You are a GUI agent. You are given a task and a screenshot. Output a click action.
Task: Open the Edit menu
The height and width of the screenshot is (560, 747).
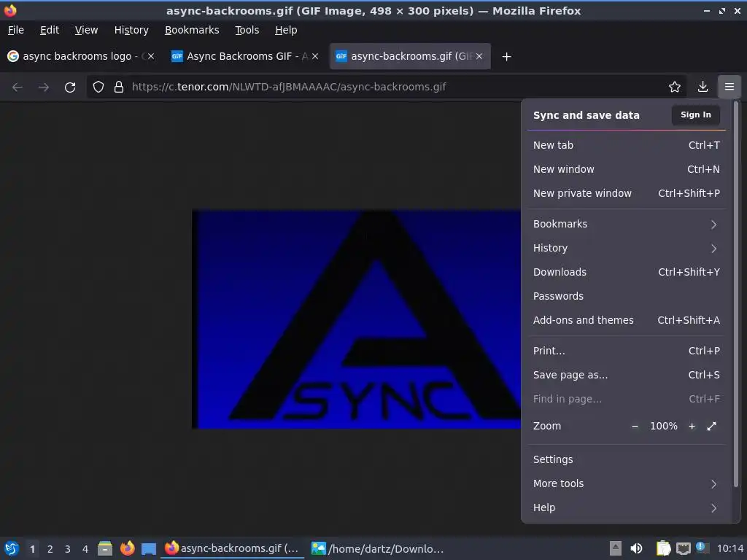50,30
